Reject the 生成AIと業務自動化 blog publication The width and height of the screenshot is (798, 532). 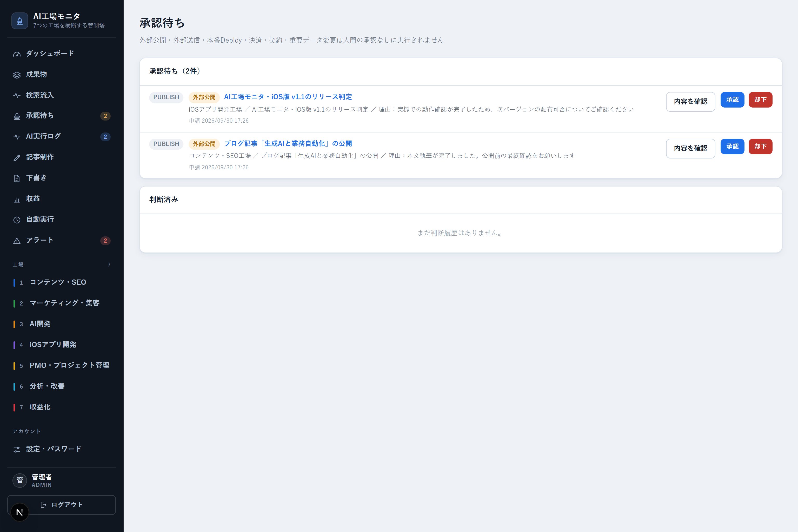760,147
